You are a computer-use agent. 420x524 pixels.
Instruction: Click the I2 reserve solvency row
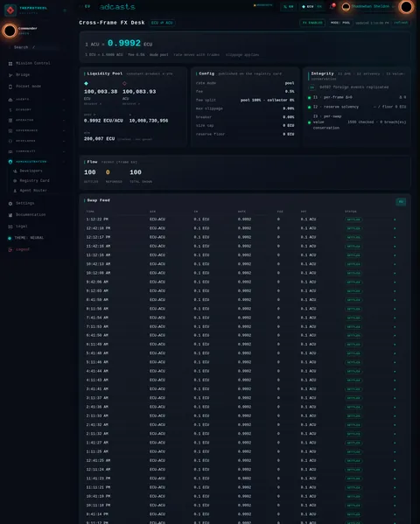(358, 107)
